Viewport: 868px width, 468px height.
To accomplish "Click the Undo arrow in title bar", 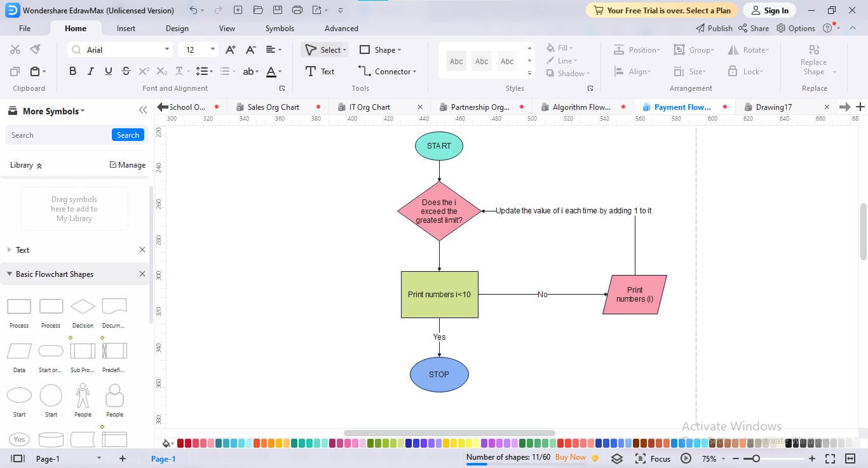I will pyautogui.click(x=193, y=10).
